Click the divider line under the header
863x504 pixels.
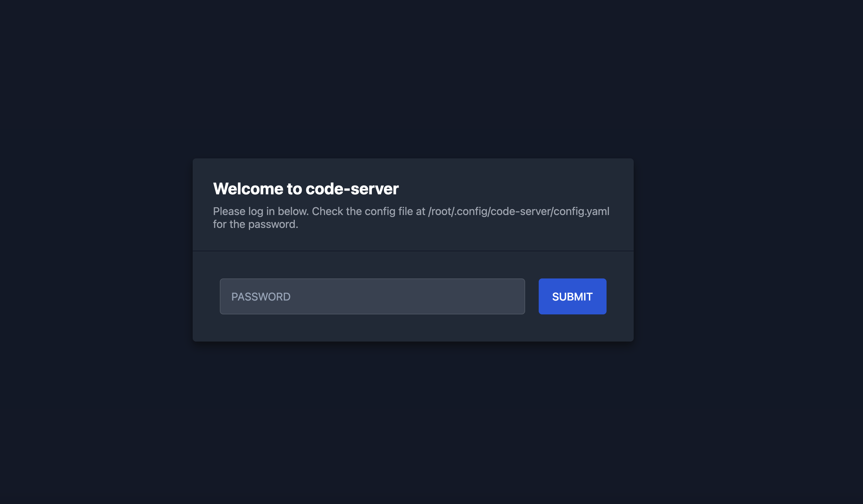413,251
